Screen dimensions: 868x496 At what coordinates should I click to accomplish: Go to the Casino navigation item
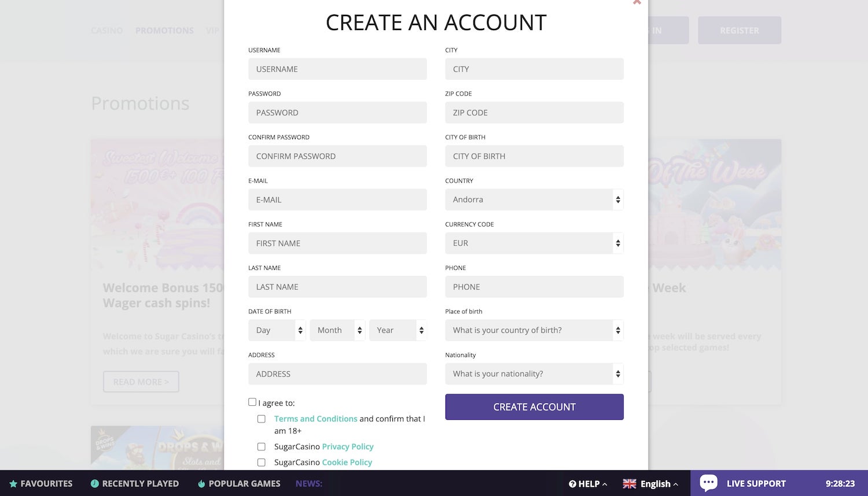coord(107,31)
